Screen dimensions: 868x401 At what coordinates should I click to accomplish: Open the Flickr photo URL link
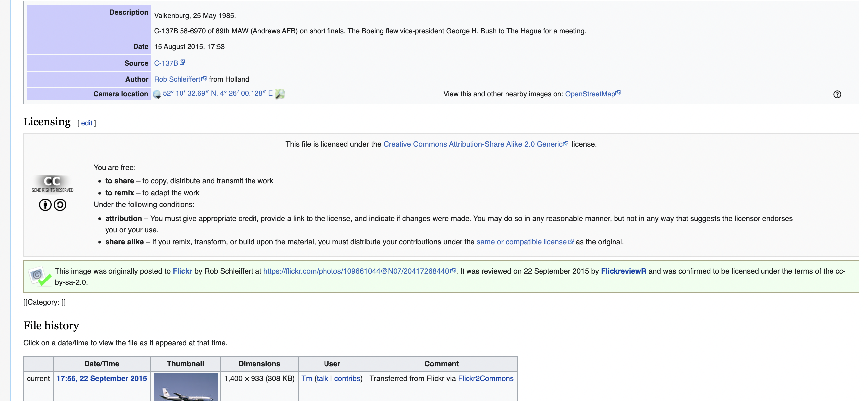click(356, 271)
